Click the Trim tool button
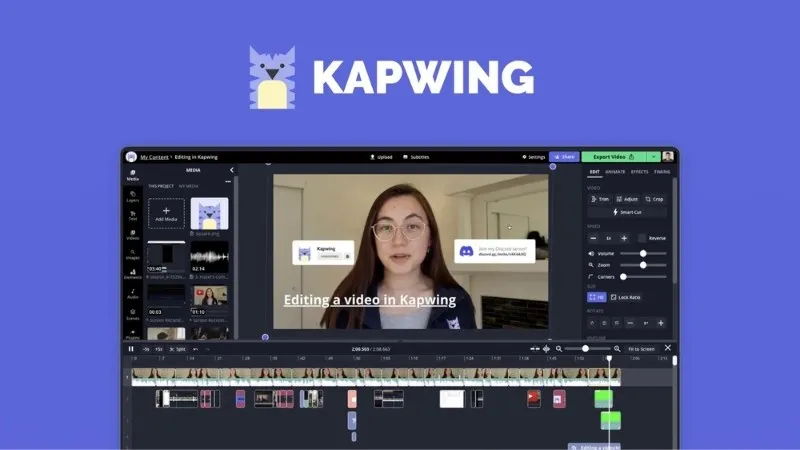Viewport: 800px width, 450px height. pyautogui.click(x=599, y=199)
